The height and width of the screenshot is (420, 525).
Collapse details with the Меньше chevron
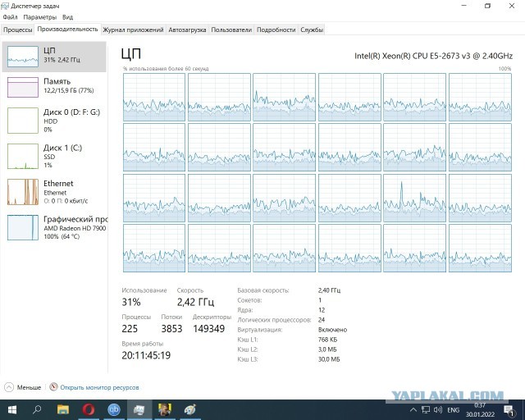(9, 387)
